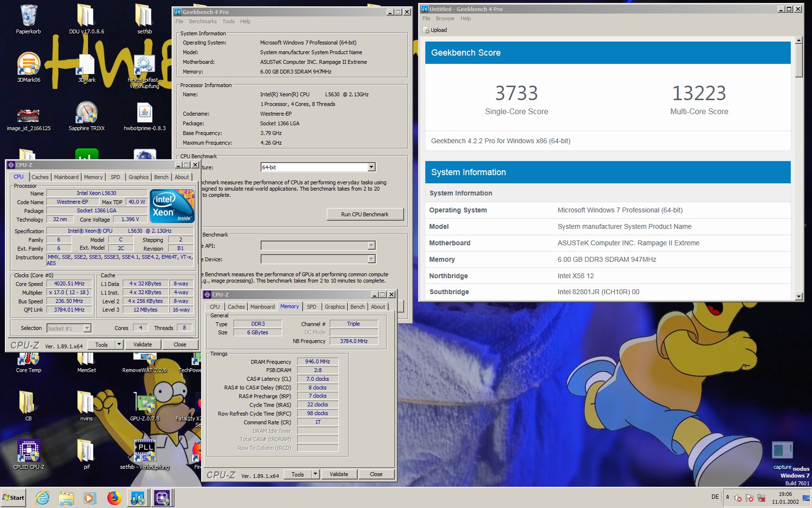The width and height of the screenshot is (812, 508).
Task: Click Run CPU Benchmark button
Action: pyautogui.click(x=365, y=214)
